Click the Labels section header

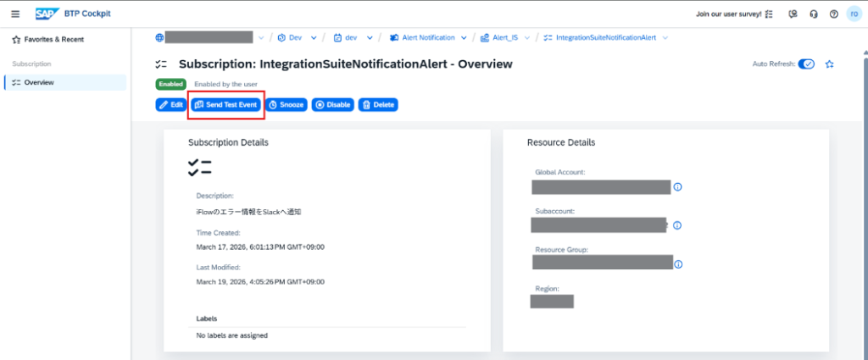[x=207, y=319]
